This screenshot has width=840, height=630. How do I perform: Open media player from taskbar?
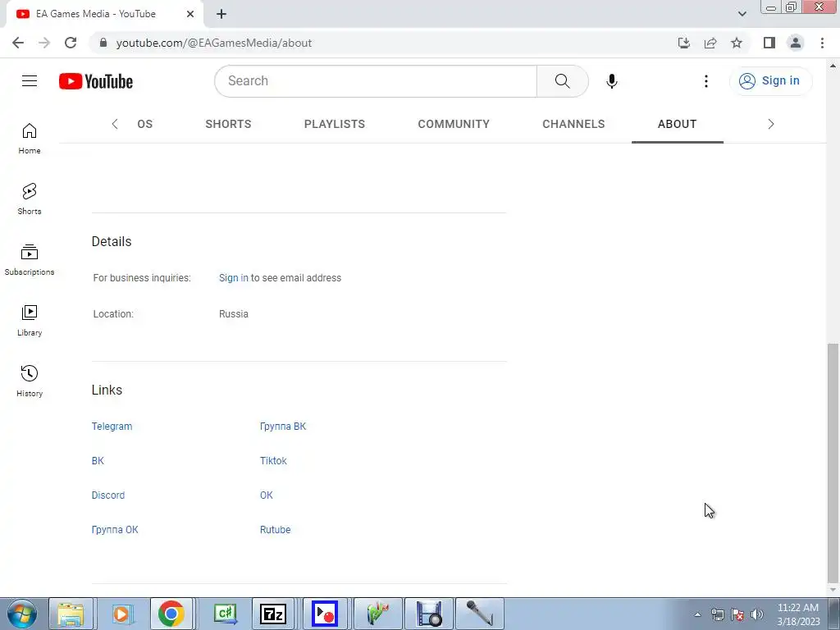click(121, 614)
